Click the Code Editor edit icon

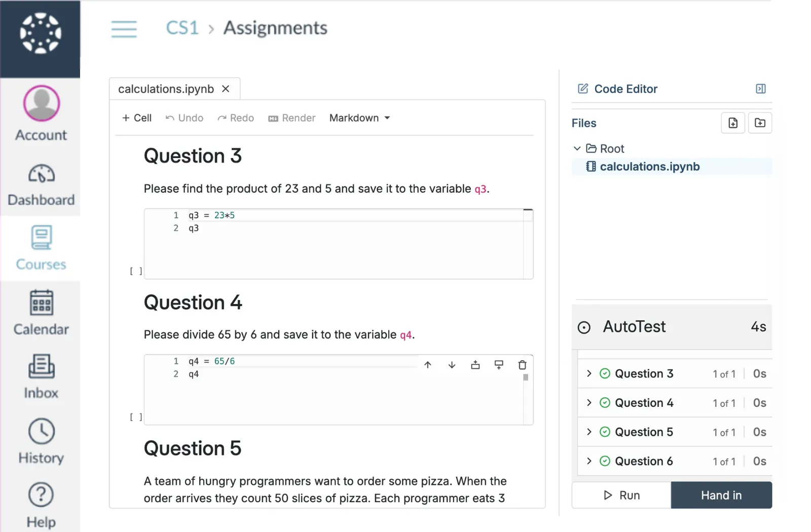coord(583,89)
